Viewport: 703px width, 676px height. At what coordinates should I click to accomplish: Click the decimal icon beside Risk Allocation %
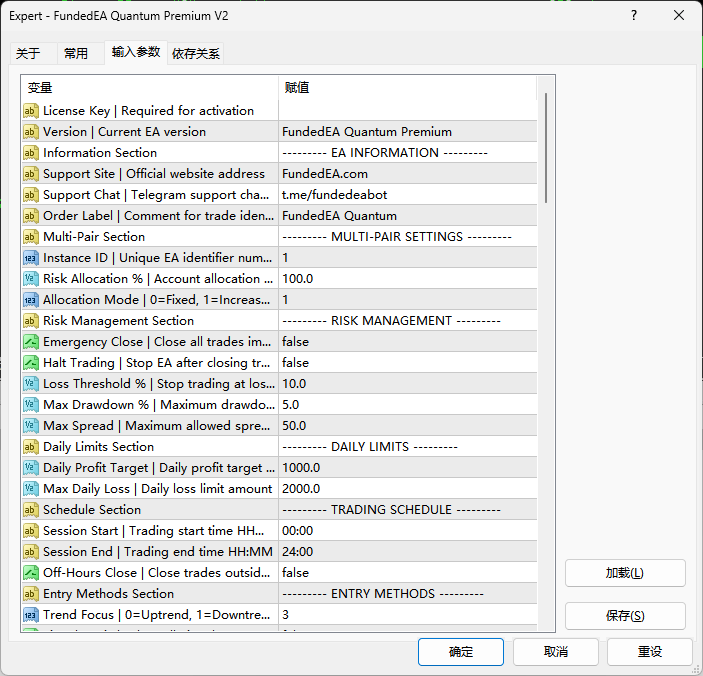31,279
